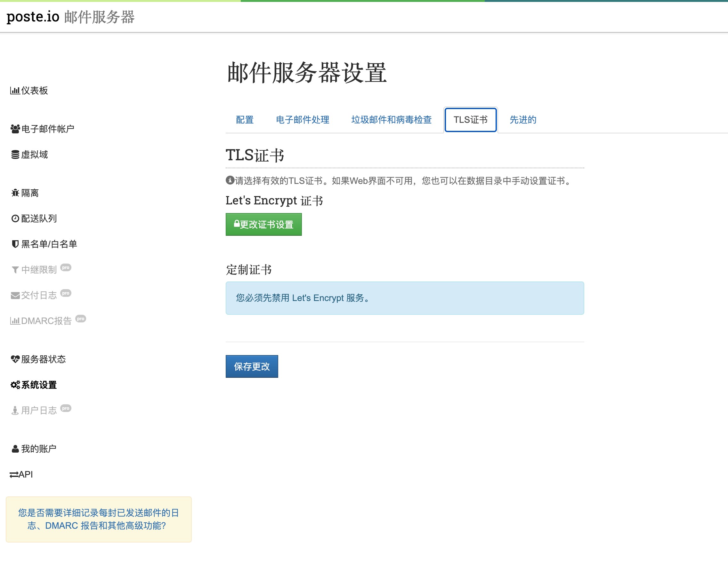Click the virtual domains database icon
728x570 pixels.
(15, 155)
